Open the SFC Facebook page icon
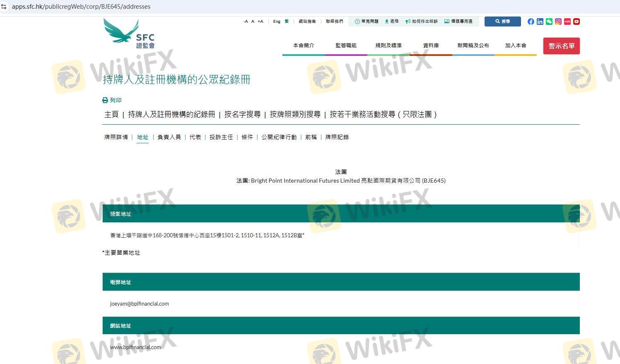The width and height of the screenshot is (620, 364). tap(531, 22)
